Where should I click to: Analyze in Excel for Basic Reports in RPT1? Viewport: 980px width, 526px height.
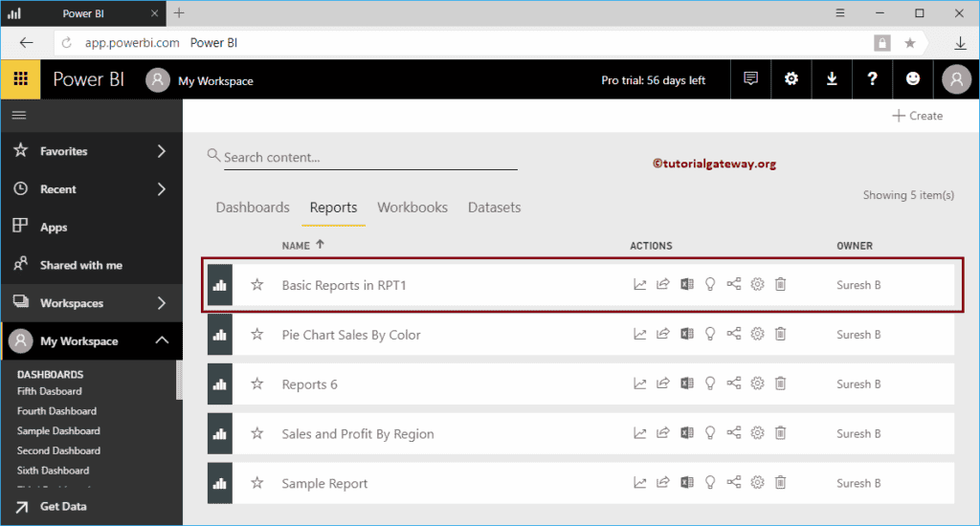(x=687, y=285)
